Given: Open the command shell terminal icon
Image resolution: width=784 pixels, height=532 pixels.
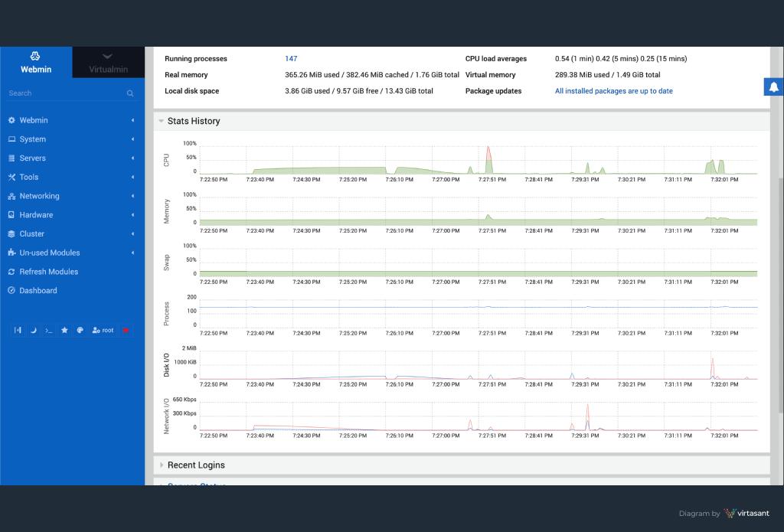Looking at the screenshot, I should click(x=48, y=330).
